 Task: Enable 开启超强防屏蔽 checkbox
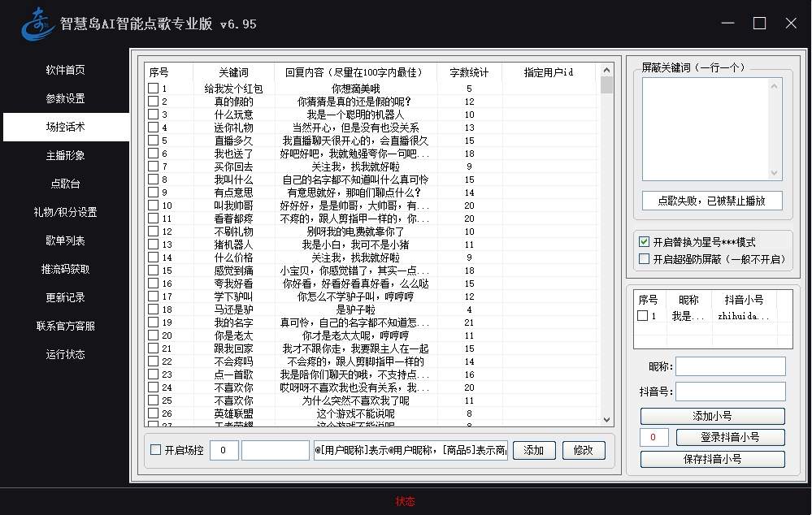(x=645, y=259)
